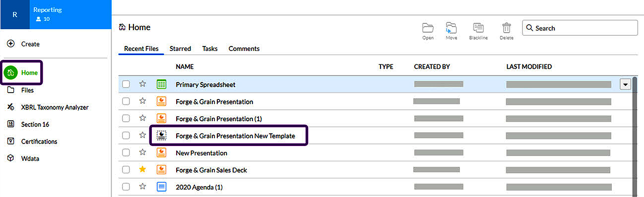Click the Delete trash icon
This screenshot has height=197, width=644.
[x=507, y=28]
